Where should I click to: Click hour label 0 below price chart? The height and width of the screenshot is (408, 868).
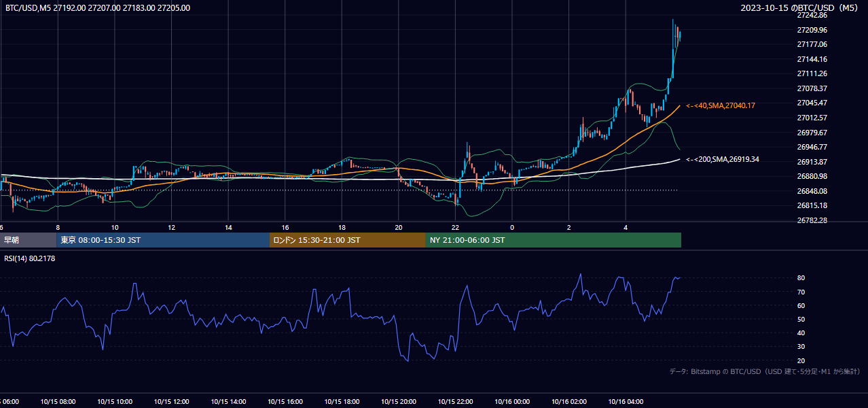(512, 228)
